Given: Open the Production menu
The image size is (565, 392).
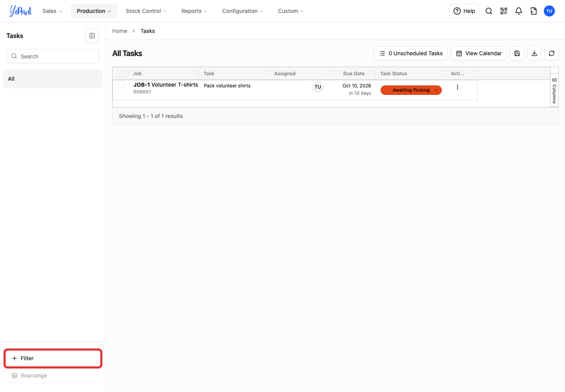Looking at the screenshot, I should [x=94, y=11].
